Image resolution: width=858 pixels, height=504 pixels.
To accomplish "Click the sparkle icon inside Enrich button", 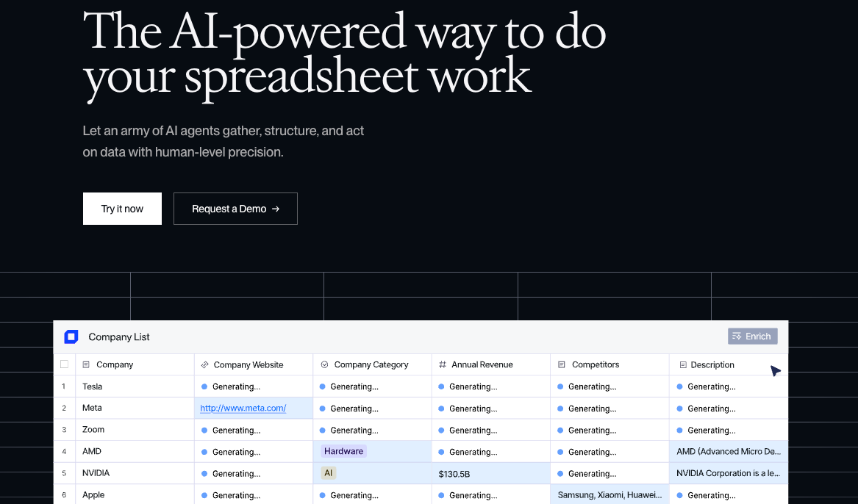I will 737,336.
